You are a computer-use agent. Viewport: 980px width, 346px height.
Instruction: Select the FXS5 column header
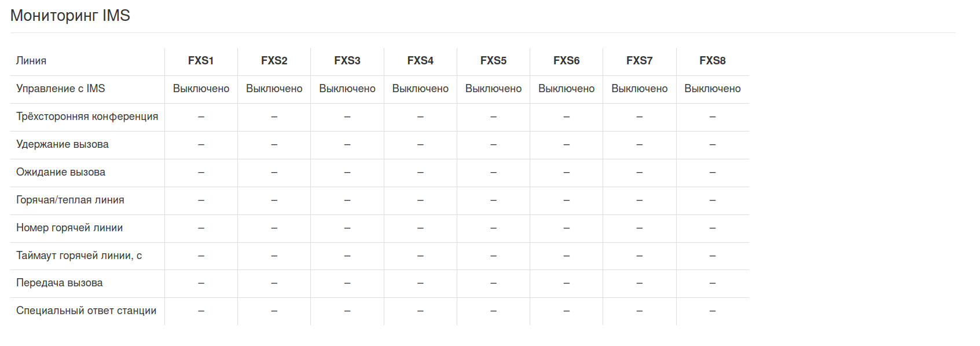pyautogui.click(x=493, y=61)
